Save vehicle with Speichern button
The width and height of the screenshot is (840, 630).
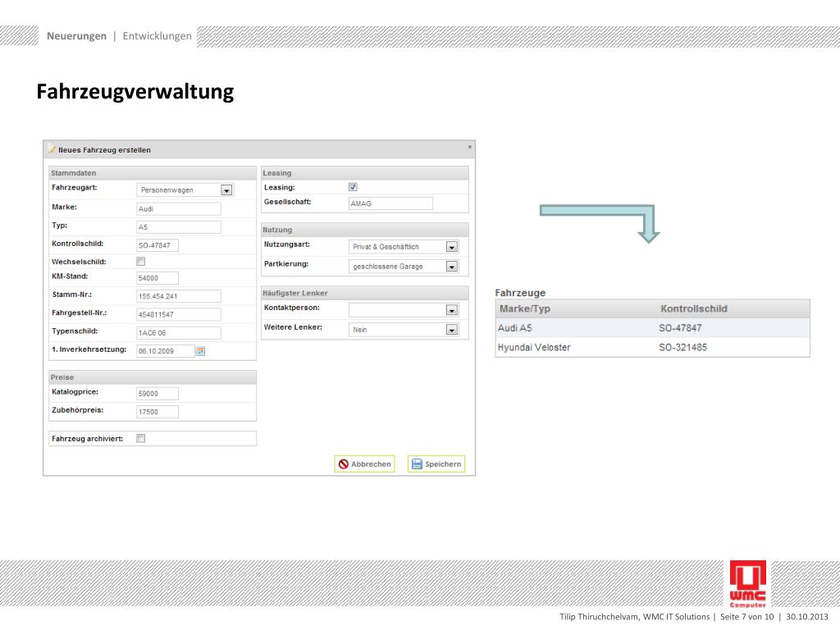pyautogui.click(x=436, y=464)
